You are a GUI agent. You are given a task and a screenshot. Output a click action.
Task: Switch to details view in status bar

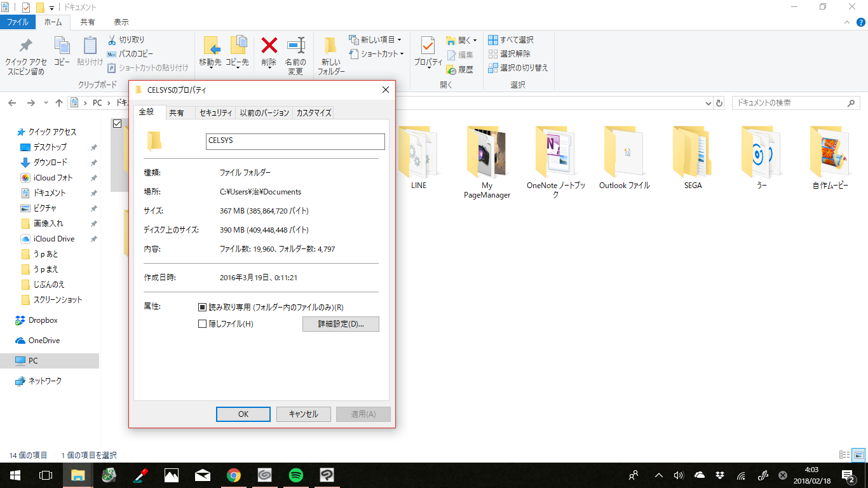(844, 455)
